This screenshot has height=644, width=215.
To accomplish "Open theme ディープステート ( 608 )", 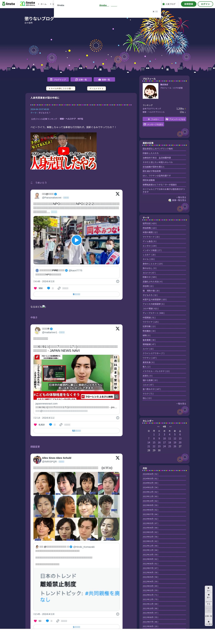I will pos(153,313).
